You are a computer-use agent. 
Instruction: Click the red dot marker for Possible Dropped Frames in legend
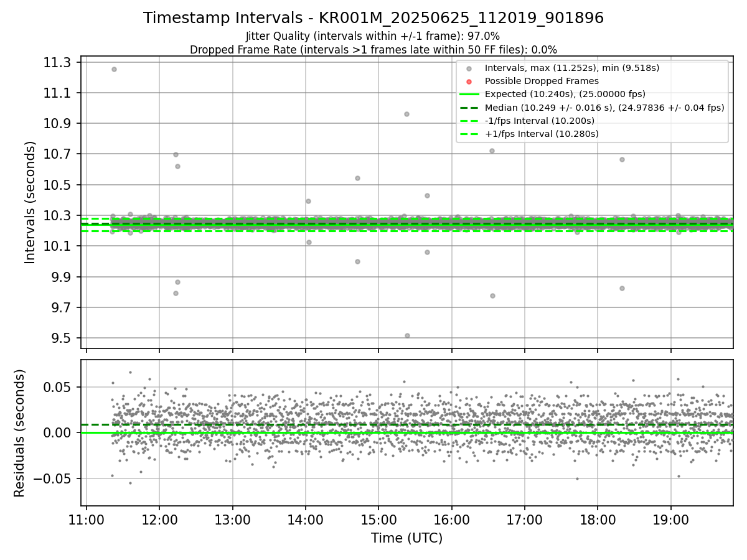[x=469, y=82]
